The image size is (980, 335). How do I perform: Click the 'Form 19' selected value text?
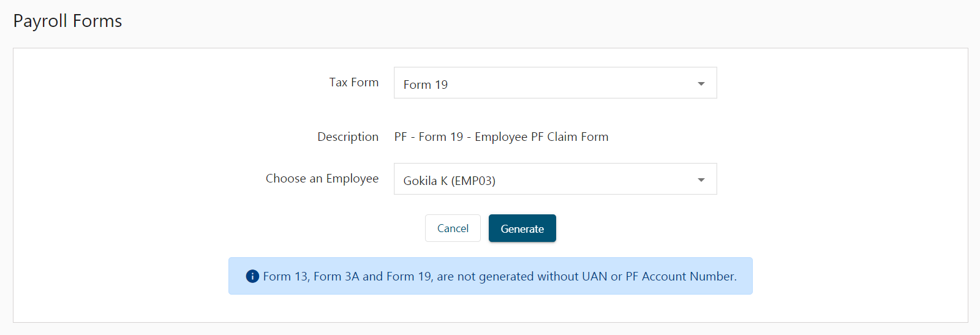426,85
